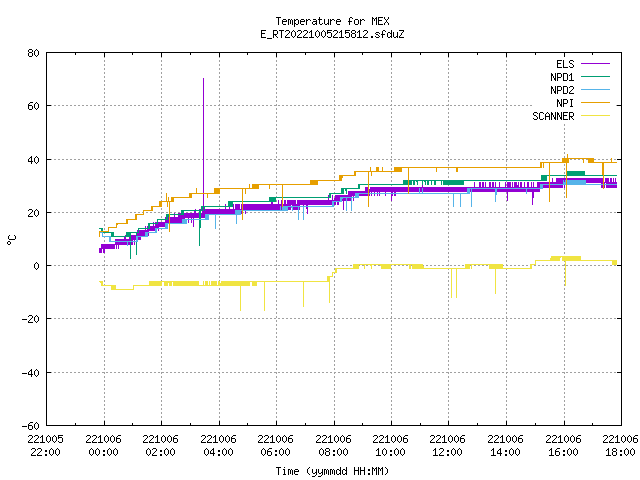The height and width of the screenshot is (480, 640).
Task: Click the y-axis value 0
Action: point(36,266)
